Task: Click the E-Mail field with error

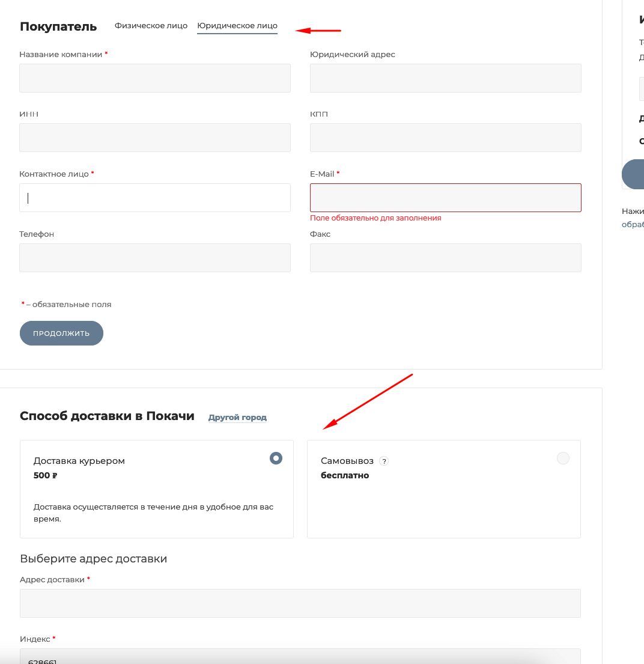Action: coord(445,198)
